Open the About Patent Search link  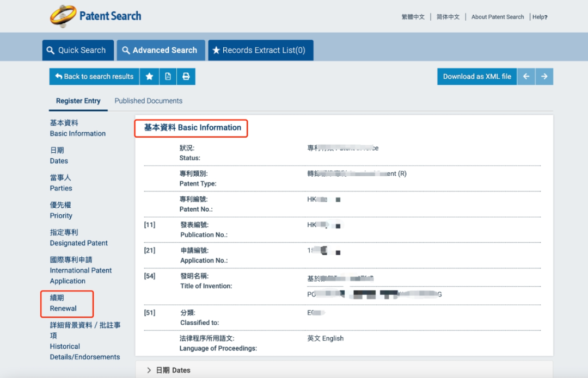click(497, 17)
